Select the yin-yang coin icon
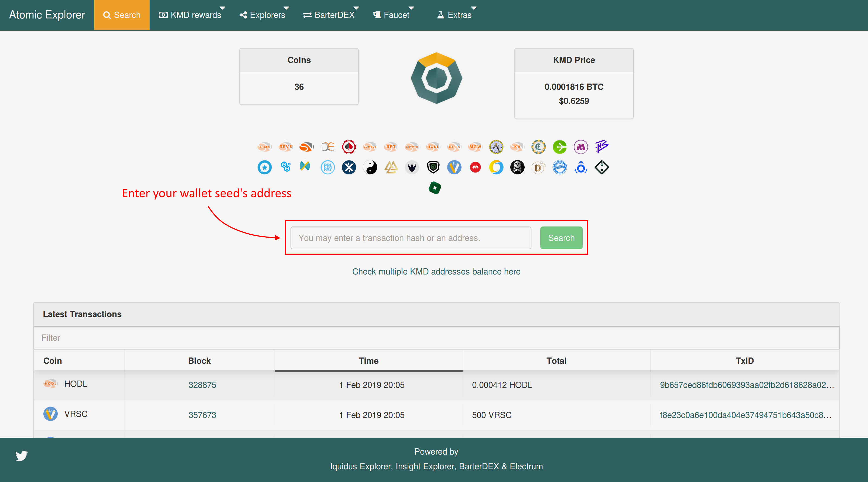The width and height of the screenshot is (868, 482). tap(370, 167)
